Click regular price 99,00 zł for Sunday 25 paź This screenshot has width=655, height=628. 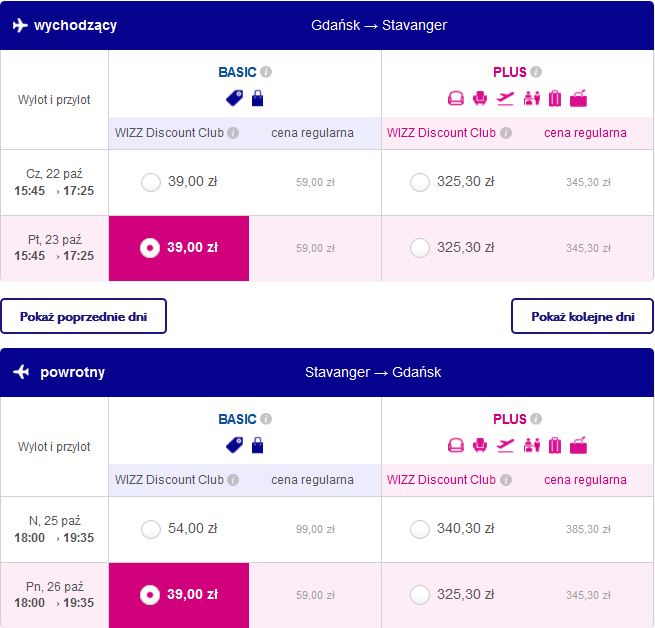[x=315, y=530]
